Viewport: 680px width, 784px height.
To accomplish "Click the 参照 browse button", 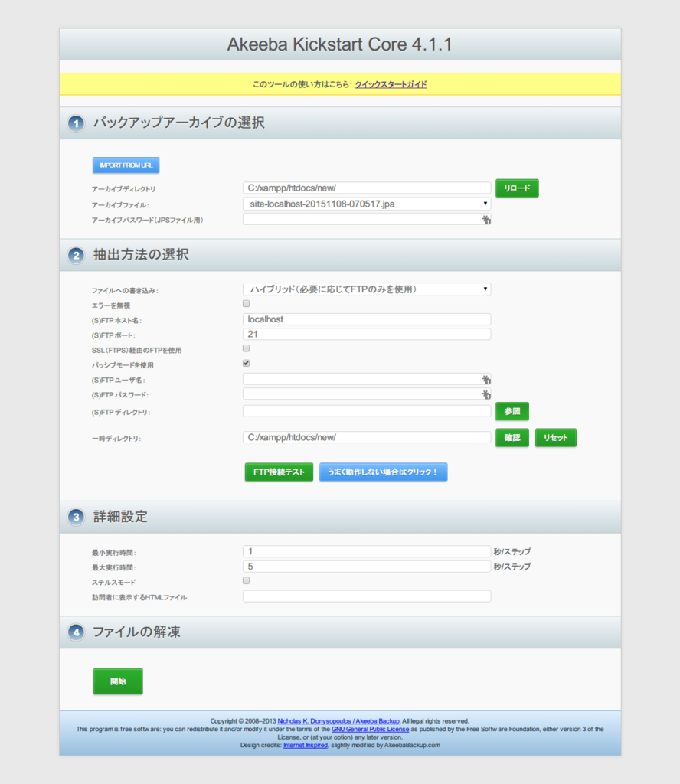I will point(512,412).
